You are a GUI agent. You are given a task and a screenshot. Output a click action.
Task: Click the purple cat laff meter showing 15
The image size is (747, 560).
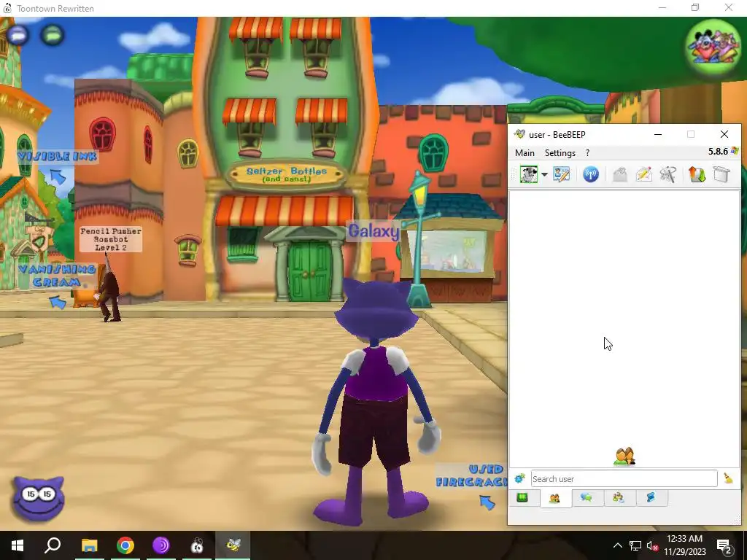39,497
